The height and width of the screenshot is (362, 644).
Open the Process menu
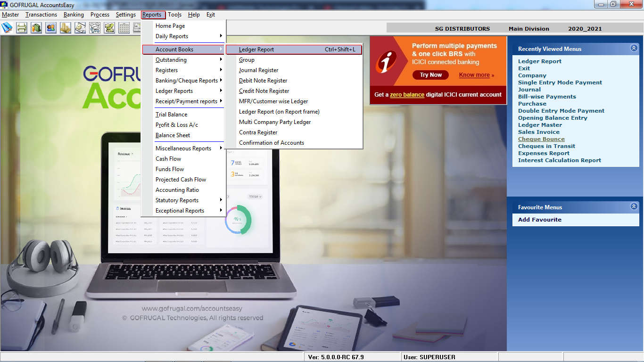click(x=100, y=15)
